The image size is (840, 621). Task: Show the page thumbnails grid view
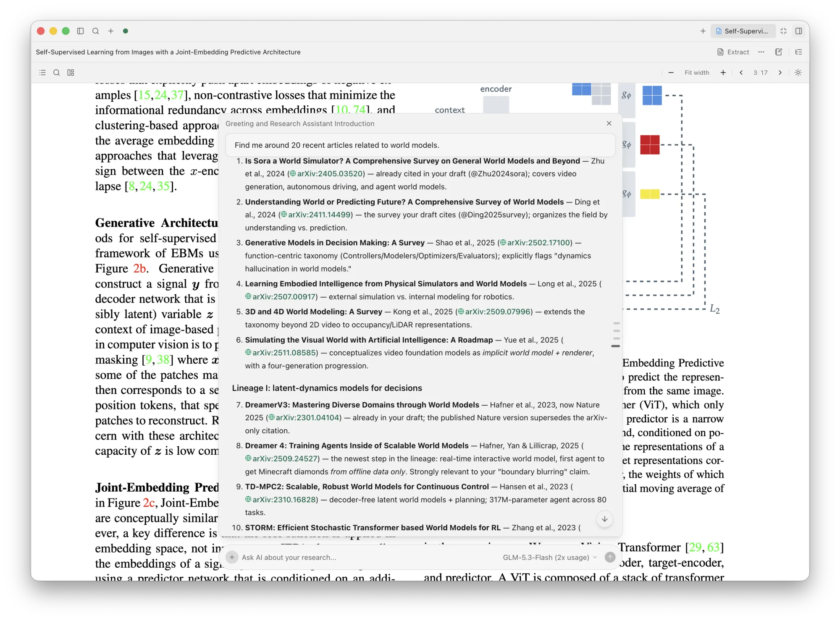click(71, 72)
